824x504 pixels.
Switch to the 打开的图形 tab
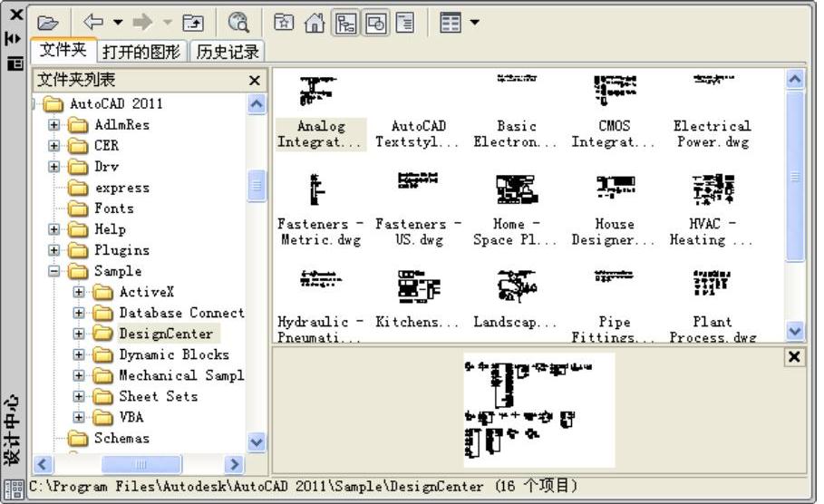141,52
